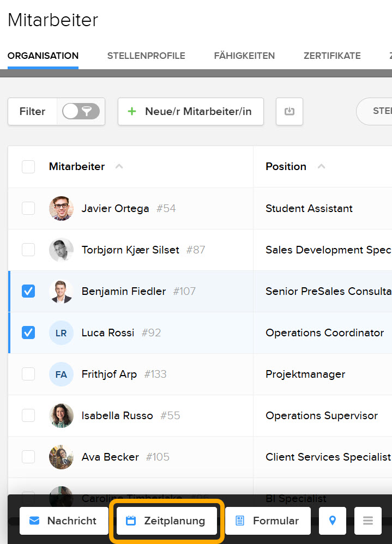Open the Formular action button
The width and height of the screenshot is (392, 544).
point(268,521)
